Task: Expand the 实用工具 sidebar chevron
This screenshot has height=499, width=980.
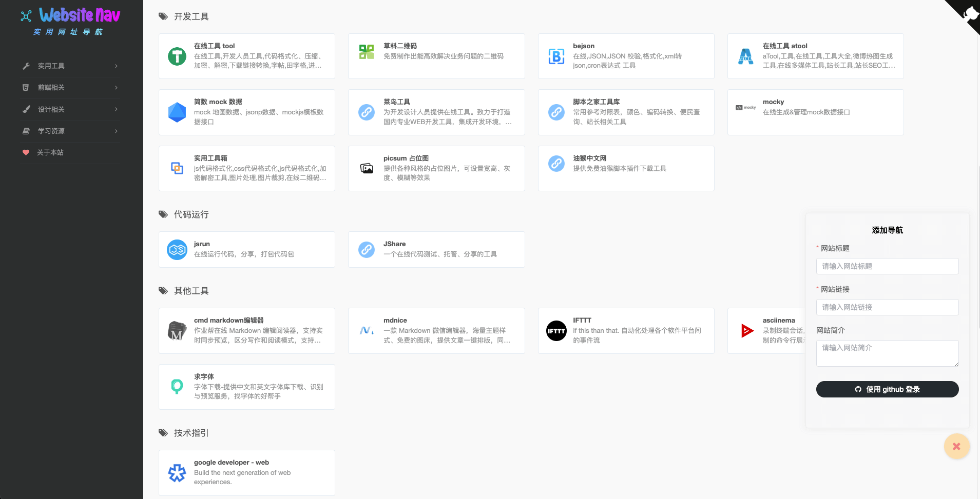Action: pos(116,66)
